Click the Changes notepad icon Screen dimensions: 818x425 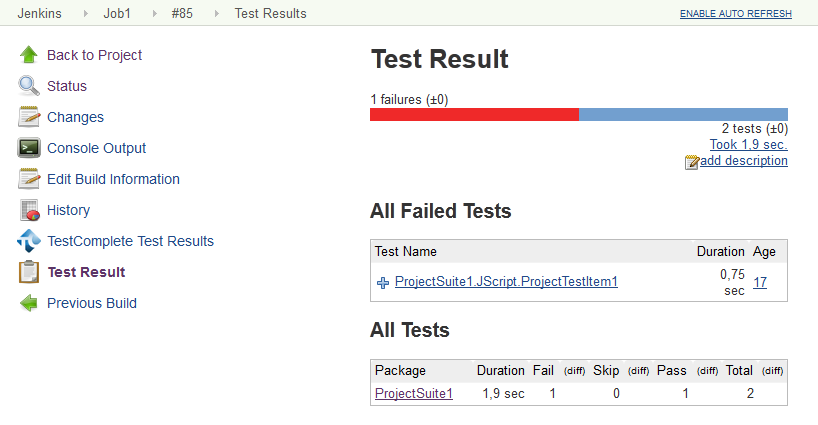click(29, 117)
